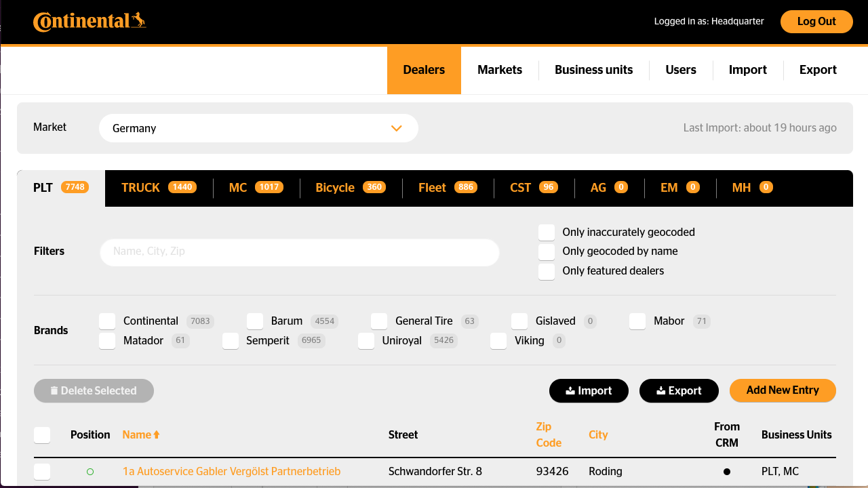Switch to the CST tab
868x488 pixels.
534,188
